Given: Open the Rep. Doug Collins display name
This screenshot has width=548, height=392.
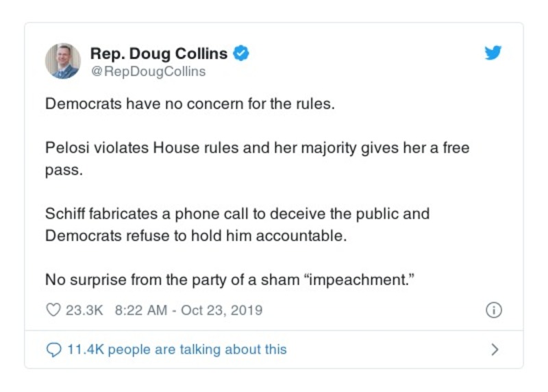Looking at the screenshot, I should [159, 53].
